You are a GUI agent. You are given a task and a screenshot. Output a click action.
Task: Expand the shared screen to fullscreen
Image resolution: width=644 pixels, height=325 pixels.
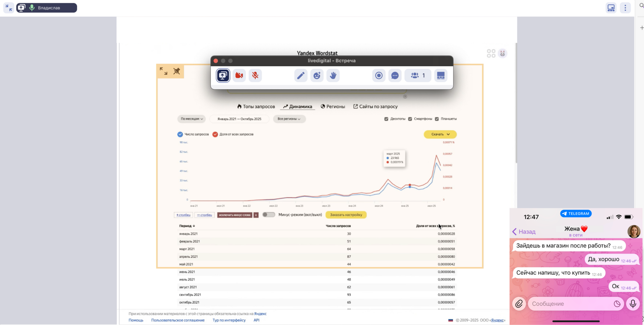pyautogui.click(x=164, y=71)
